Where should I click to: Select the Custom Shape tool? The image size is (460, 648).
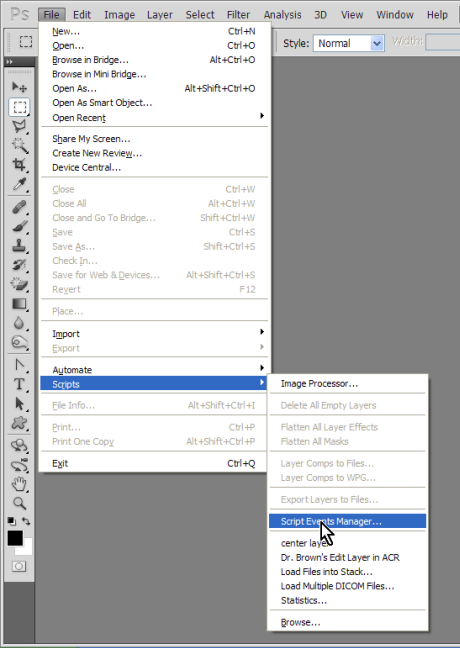click(19, 423)
